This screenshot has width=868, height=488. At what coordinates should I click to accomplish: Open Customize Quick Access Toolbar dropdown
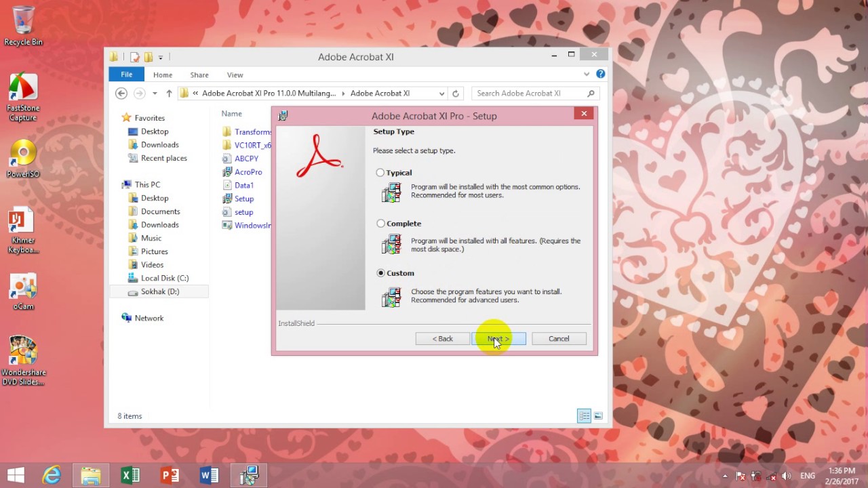[161, 58]
